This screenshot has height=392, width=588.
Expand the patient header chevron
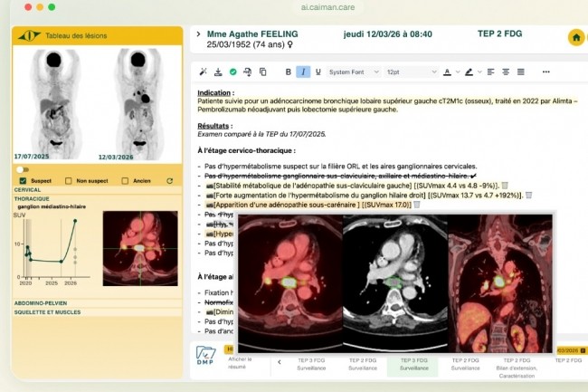pyautogui.click(x=198, y=34)
